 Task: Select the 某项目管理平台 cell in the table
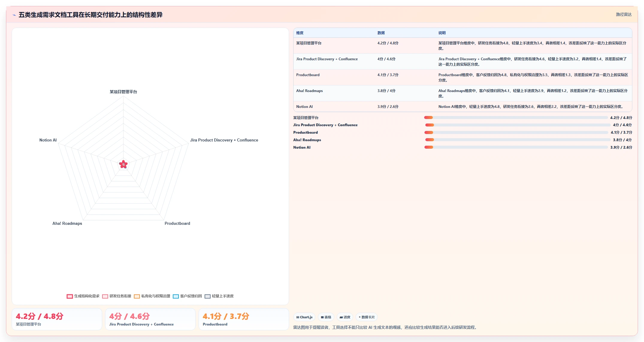(309, 43)
